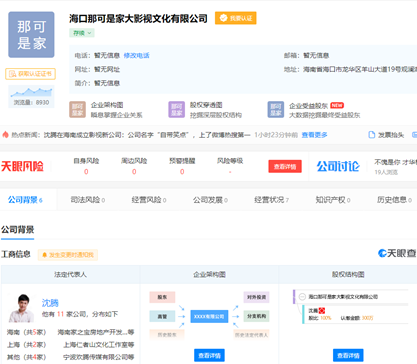The width and height of the screenshot is (417, 364).
Task: Click the 天眼风险 logo
Action: click(x=22, y=166)
